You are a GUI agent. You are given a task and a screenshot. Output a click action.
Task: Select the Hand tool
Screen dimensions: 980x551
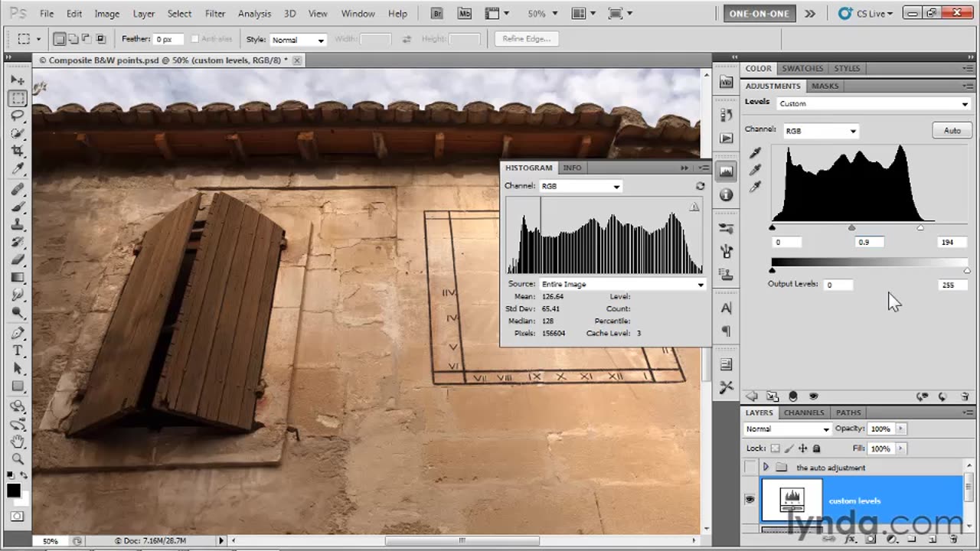coord(18,442)
